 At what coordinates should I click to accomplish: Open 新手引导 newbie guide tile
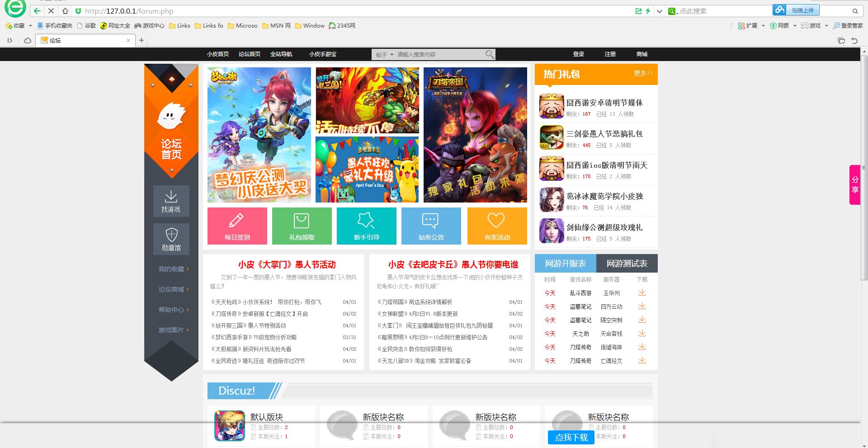pyautogui.click(x=367, y=226)
